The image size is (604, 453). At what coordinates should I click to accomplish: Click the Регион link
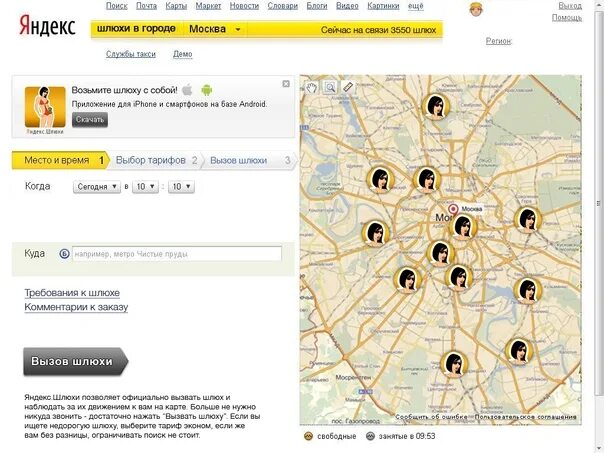click(498, 41)
